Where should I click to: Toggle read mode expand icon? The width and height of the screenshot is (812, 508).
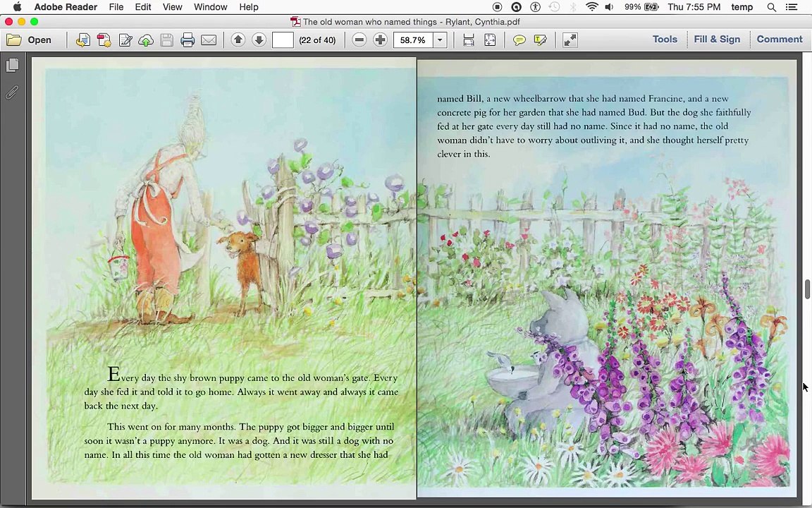coord(570,40)
